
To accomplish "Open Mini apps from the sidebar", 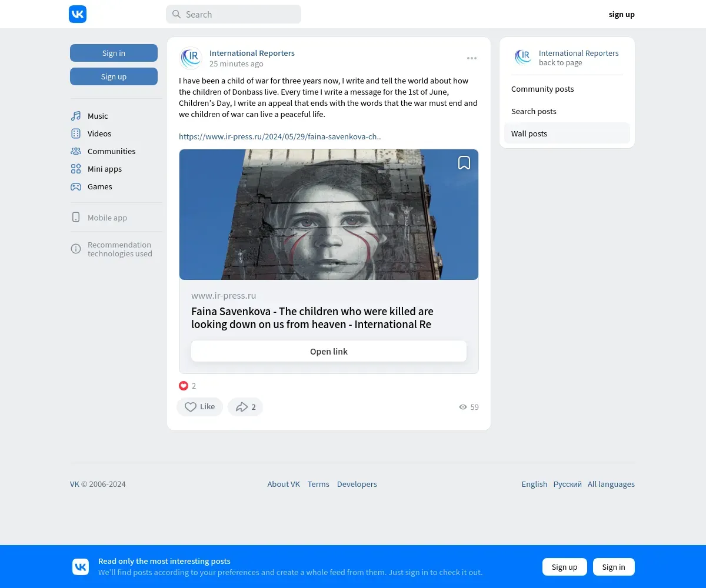I will pyautogui.click(x=105, y=169).
